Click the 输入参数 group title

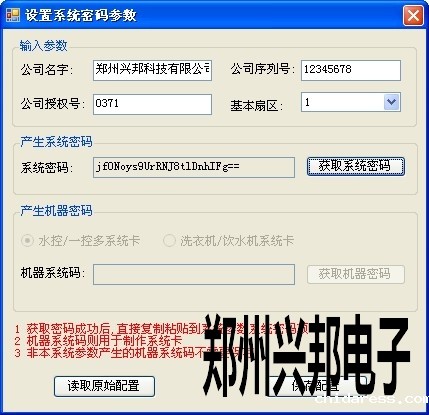tap(44, 46)
